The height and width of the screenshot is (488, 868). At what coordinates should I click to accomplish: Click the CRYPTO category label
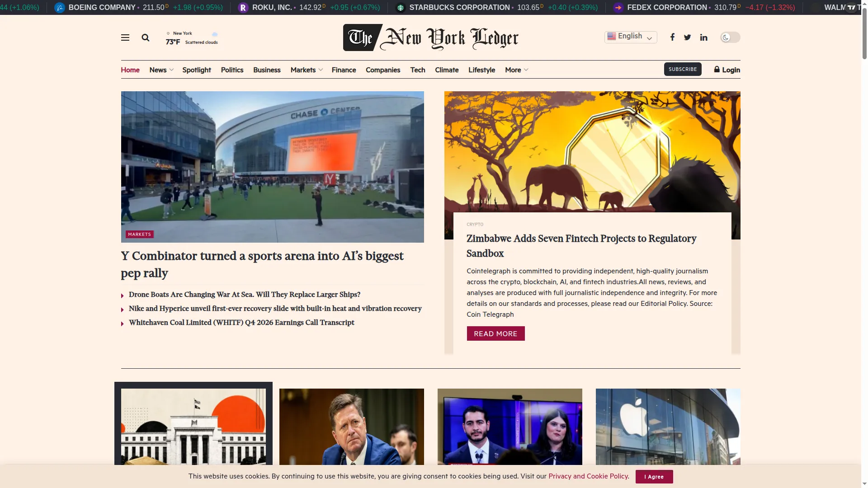(475, 224)
